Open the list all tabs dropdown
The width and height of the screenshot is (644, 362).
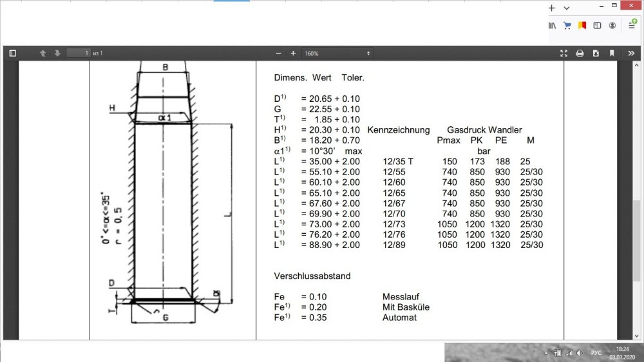[x=567, y=8]
